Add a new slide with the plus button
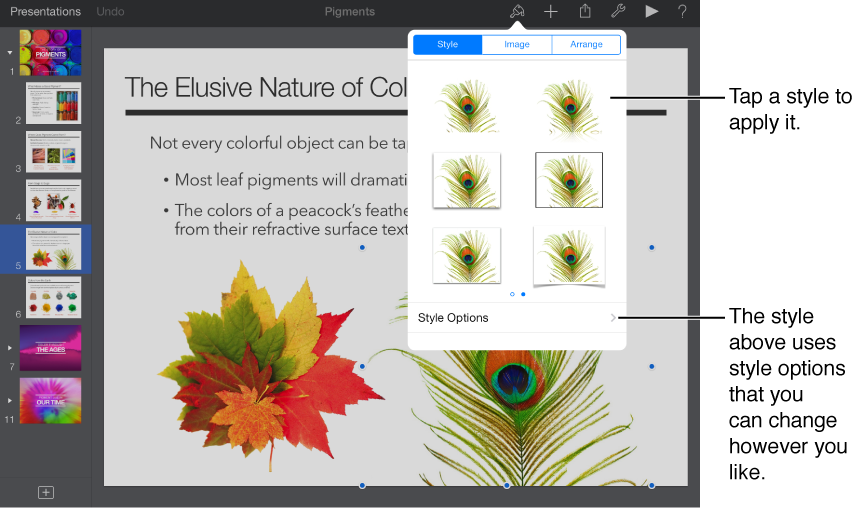The image size is (860, 508). click(x=46, y=492)
